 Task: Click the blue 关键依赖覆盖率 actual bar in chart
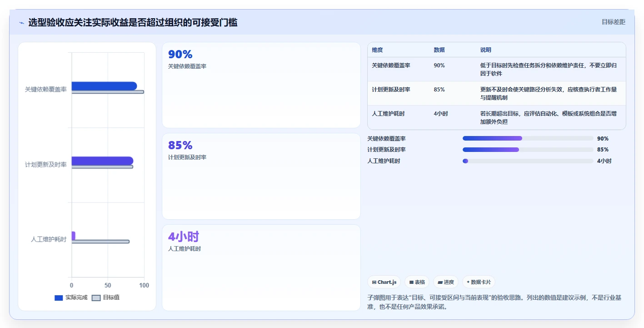pos(104,86)
